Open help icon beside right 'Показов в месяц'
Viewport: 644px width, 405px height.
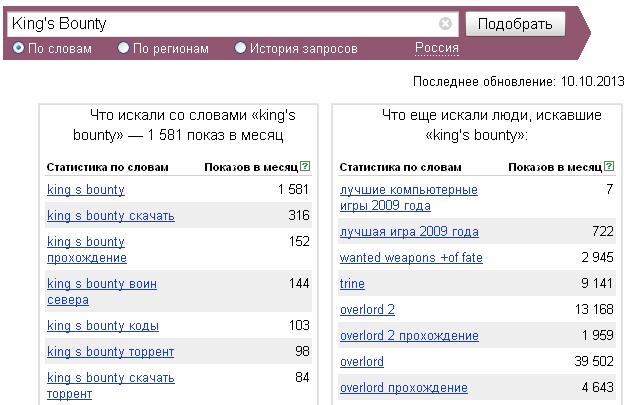609,166
